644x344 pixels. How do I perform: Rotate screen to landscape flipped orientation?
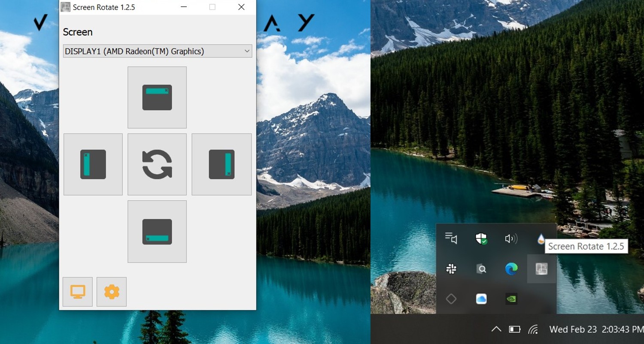(x=157, y=231)
